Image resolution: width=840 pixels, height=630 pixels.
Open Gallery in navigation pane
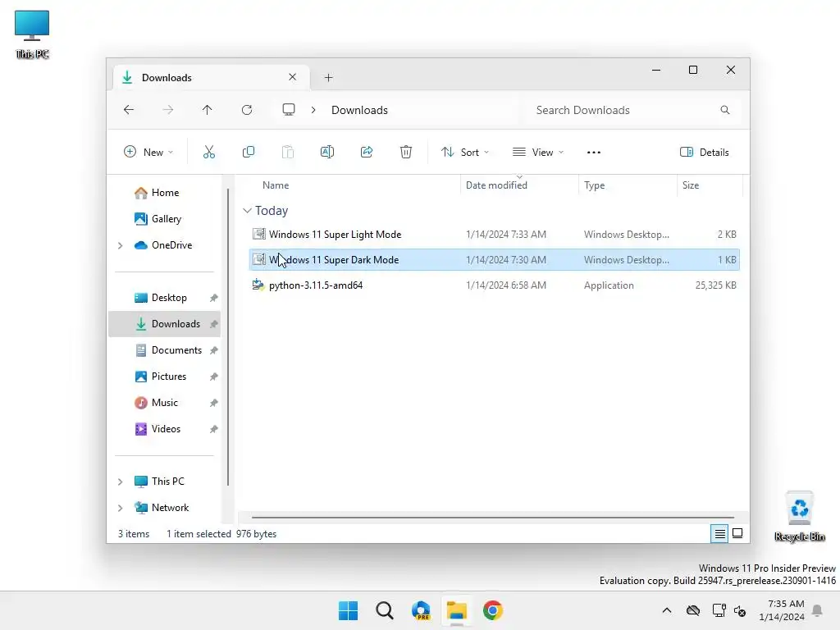[166, 218]
